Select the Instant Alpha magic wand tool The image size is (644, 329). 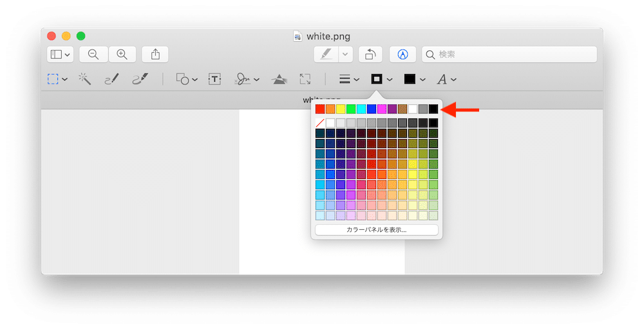pyautogui.click(x=84, y=79)
